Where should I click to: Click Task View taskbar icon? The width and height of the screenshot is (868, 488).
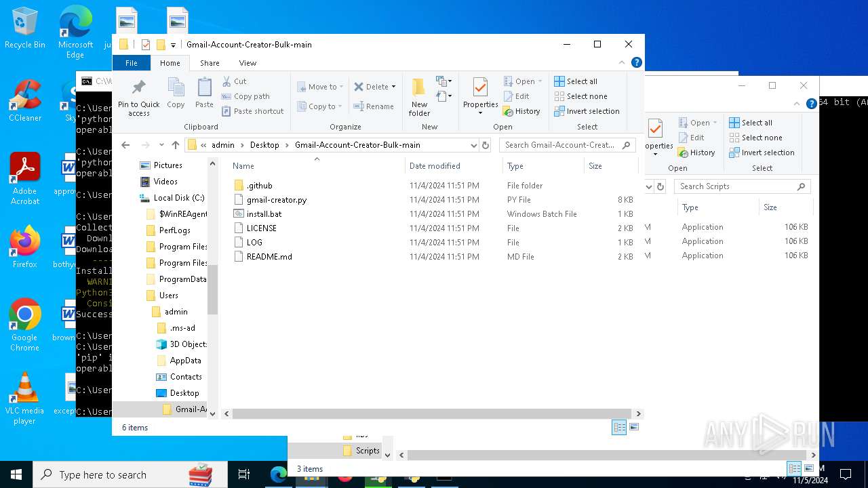point(244,474)
